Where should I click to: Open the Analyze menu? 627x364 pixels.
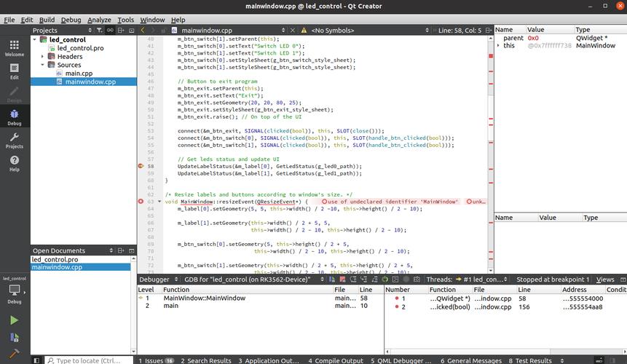coord(99,20)
